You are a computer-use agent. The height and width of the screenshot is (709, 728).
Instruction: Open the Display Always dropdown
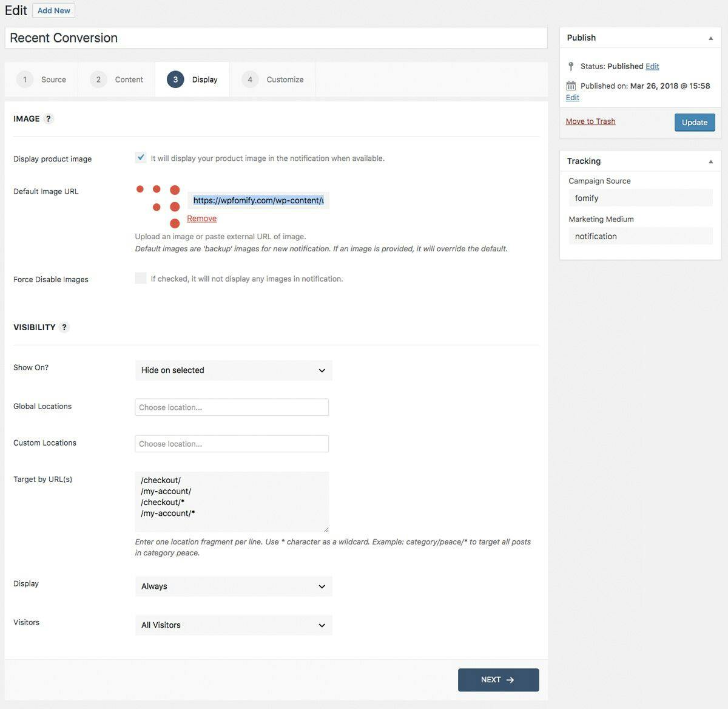[x=234, y=586]
